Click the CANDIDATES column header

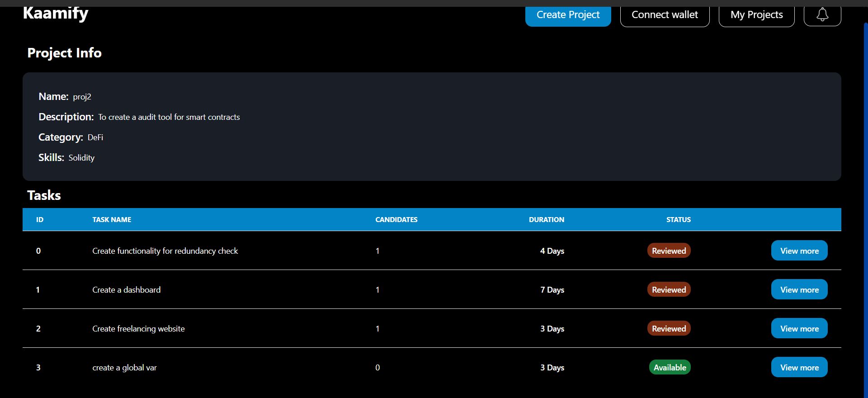396,220
